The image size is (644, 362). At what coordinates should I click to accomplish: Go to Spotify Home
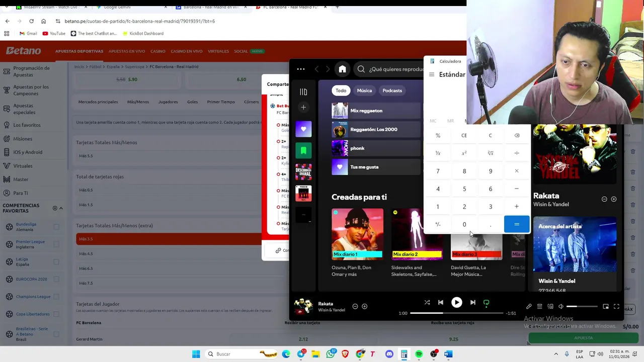[342, 69]
